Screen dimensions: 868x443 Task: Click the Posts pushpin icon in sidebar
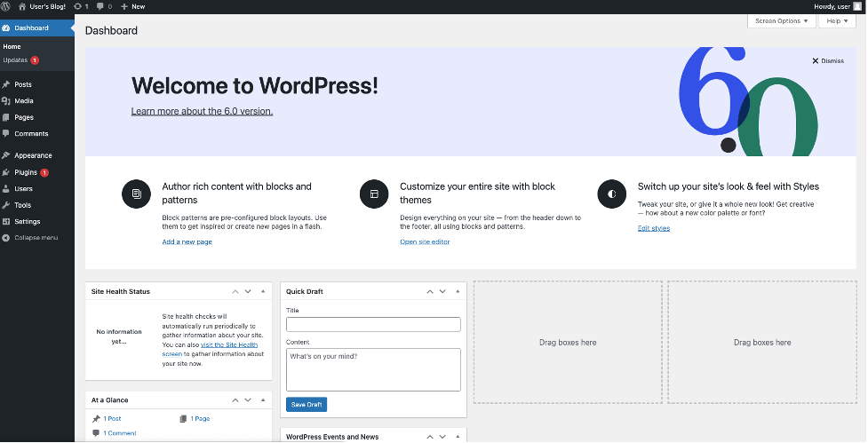pos(6,84)
